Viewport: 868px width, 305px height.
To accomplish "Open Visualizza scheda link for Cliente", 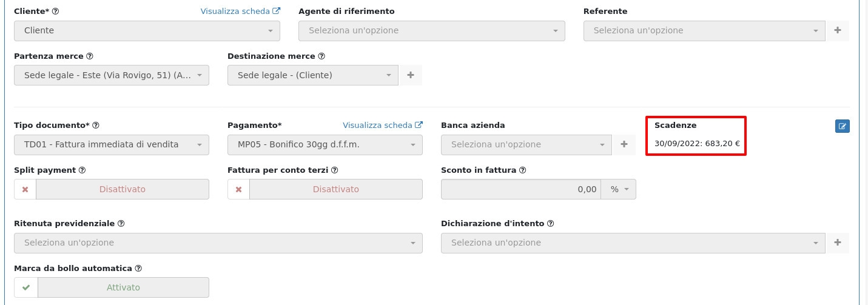I will pyautogui.click(x=240, y=11).
